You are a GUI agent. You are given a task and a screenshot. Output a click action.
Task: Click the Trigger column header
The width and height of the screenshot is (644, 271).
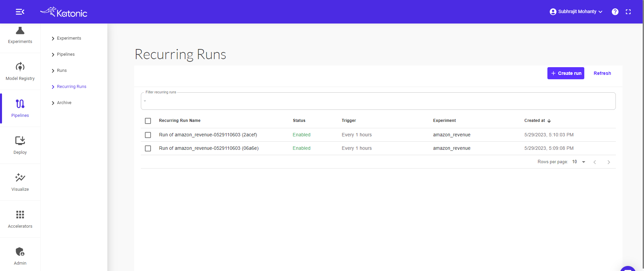349,121
